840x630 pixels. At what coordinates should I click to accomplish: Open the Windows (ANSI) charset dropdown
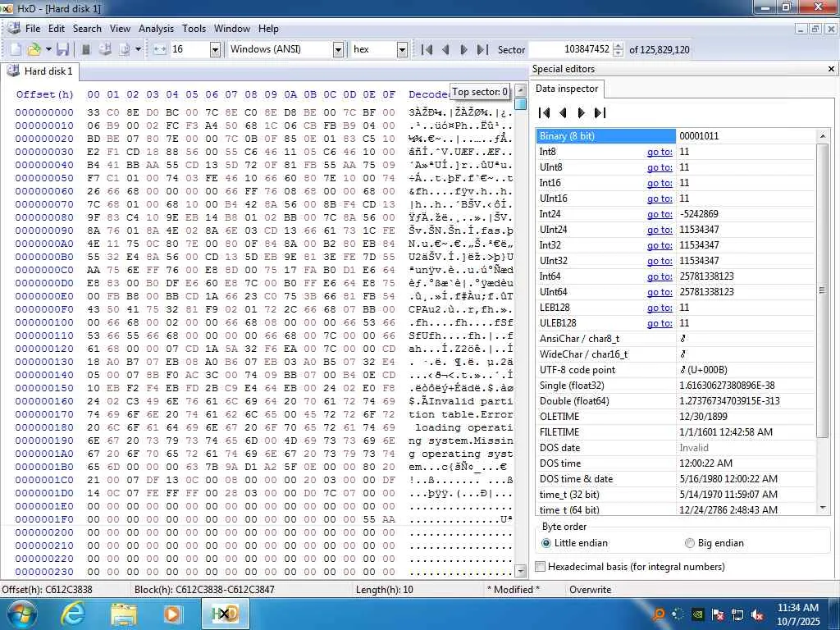pyautogui.click(x=338, y=50)
